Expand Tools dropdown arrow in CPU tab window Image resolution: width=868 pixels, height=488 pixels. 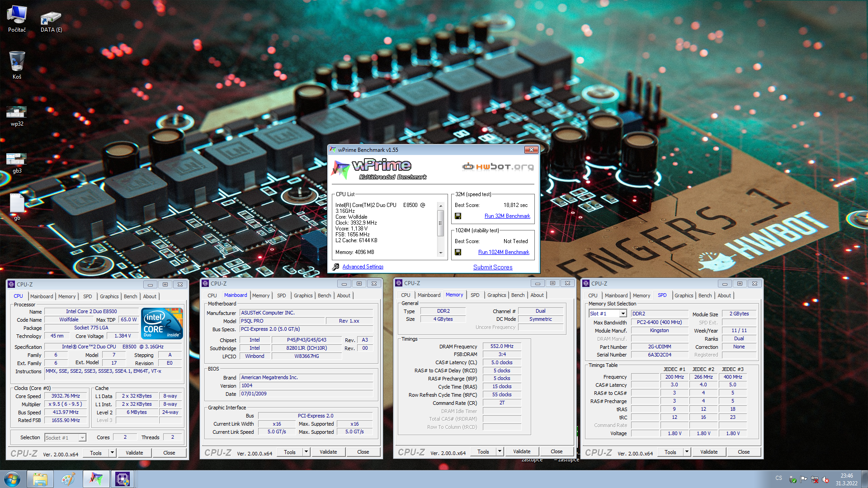click(112, 453)
